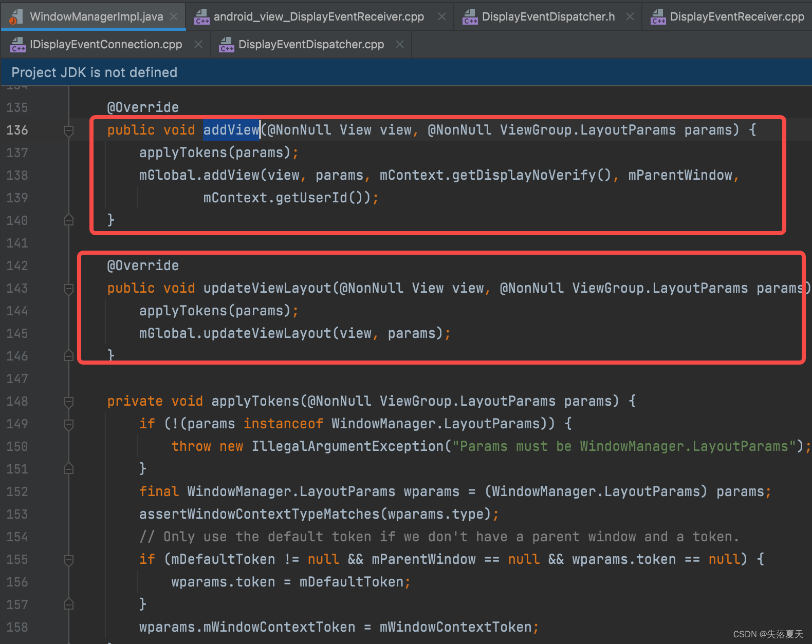Close the DisplayEventDispatcher.cpp tab
This screenshot has height=644, width=812.
tap(400, 45)
